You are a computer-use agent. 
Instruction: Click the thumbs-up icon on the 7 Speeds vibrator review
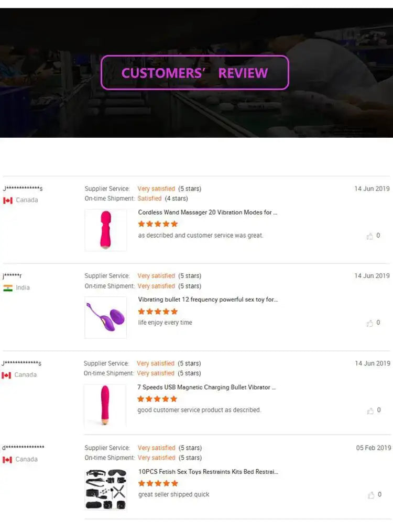(x=371, y=410)
